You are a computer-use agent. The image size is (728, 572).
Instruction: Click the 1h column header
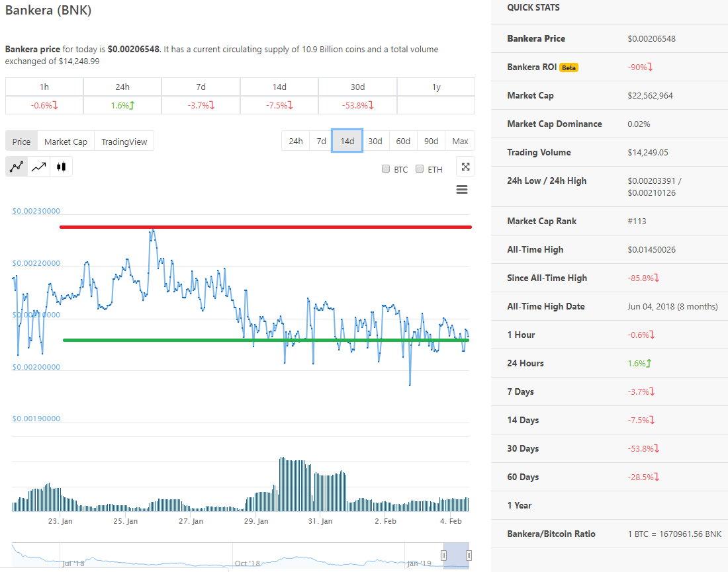44,87
